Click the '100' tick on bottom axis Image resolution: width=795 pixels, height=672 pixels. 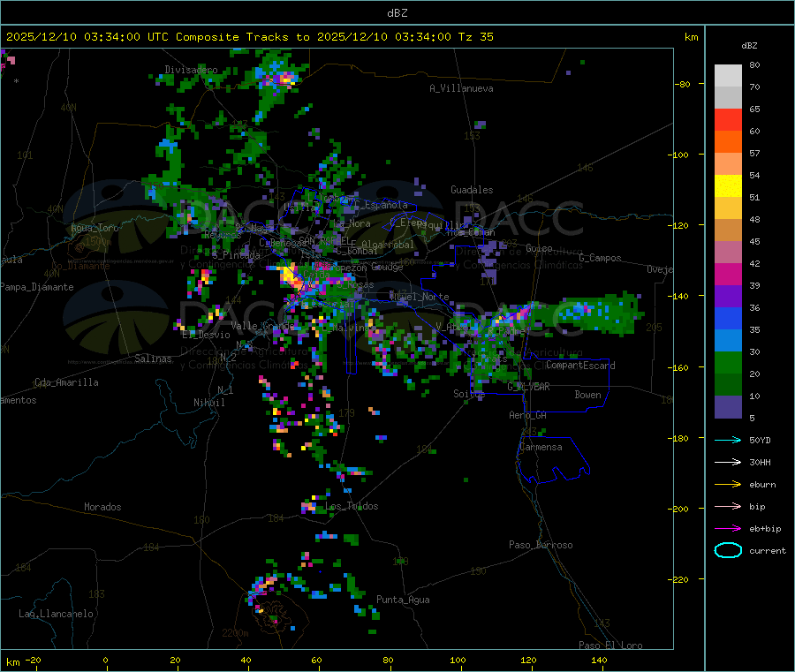[x=458, y=660]
